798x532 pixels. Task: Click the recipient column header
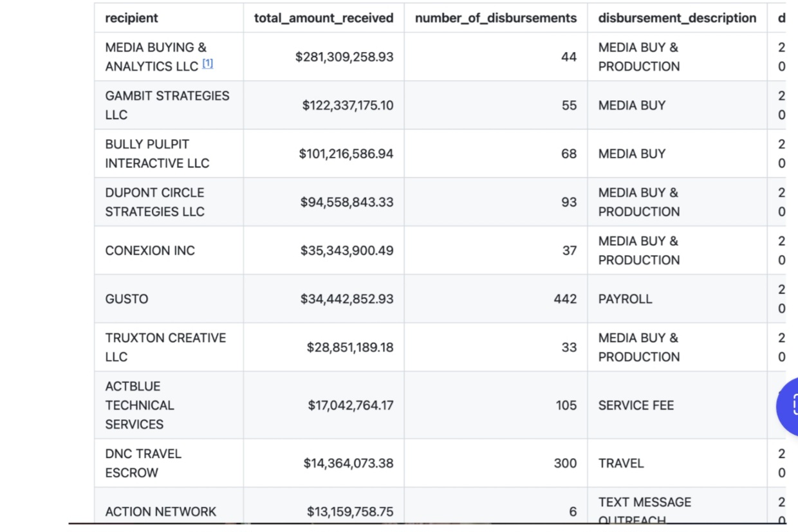point(132,18)
